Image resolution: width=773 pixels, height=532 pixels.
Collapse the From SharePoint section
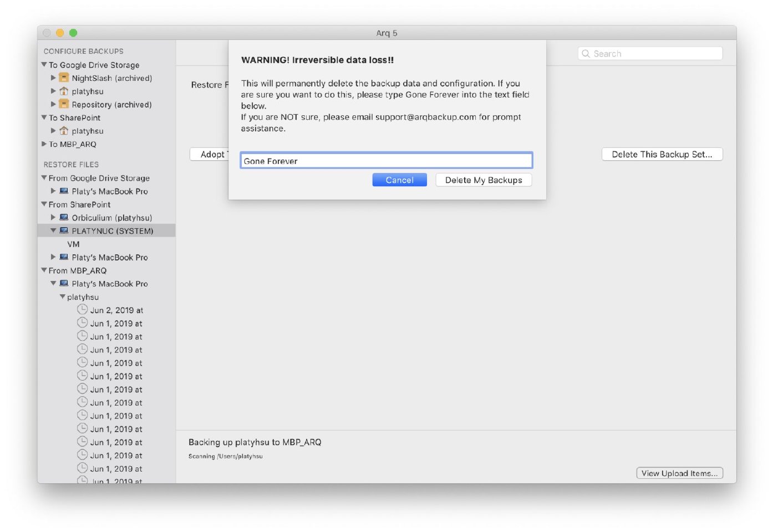(44, 204)
